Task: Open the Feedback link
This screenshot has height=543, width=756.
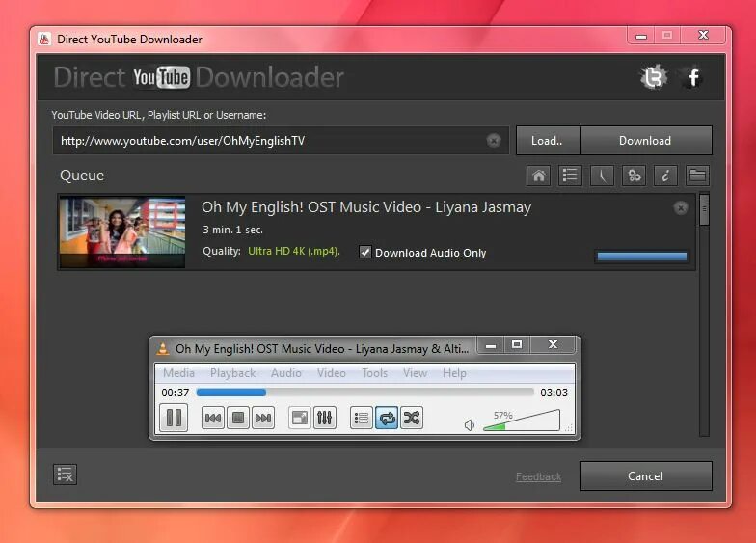Action: (538, 476)
